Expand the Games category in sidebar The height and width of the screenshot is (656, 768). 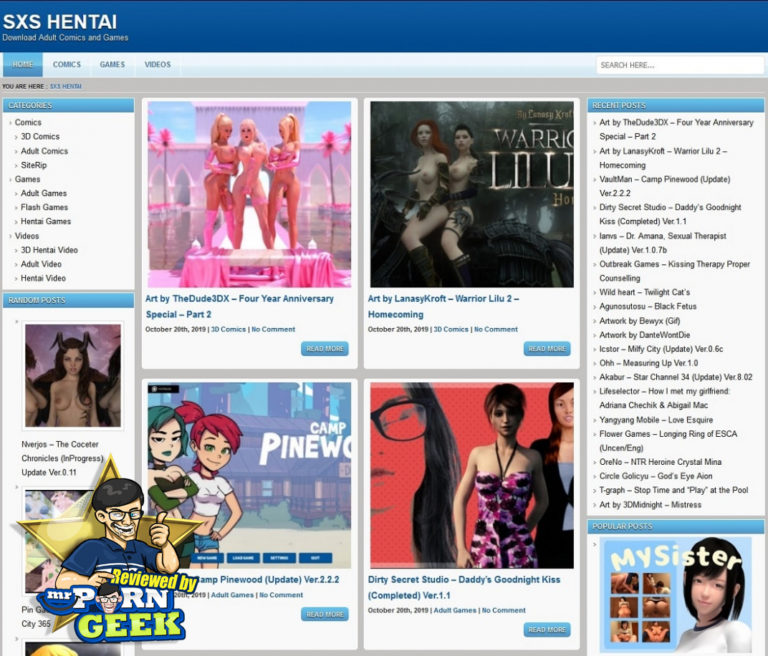(28, 179)
